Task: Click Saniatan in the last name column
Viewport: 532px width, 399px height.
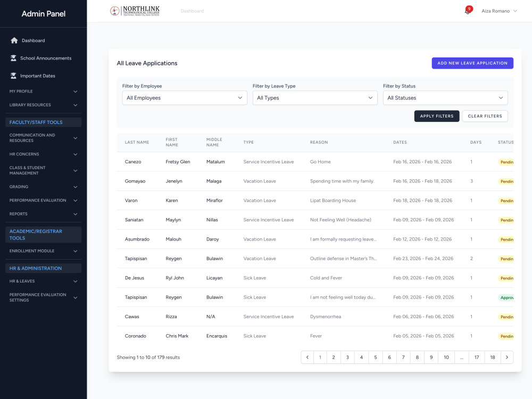Action: coord(134,220)
